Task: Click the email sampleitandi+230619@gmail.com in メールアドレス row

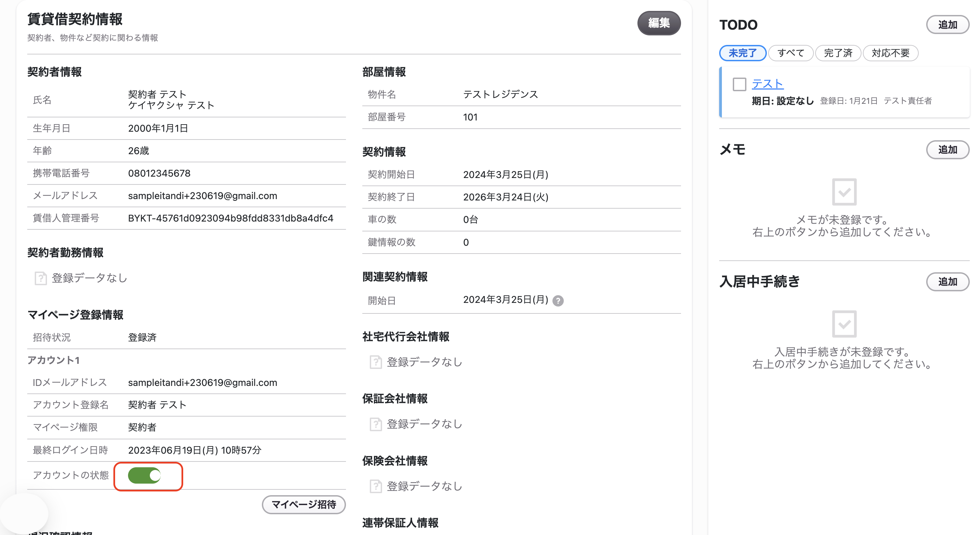Action: tap(202, 196)
